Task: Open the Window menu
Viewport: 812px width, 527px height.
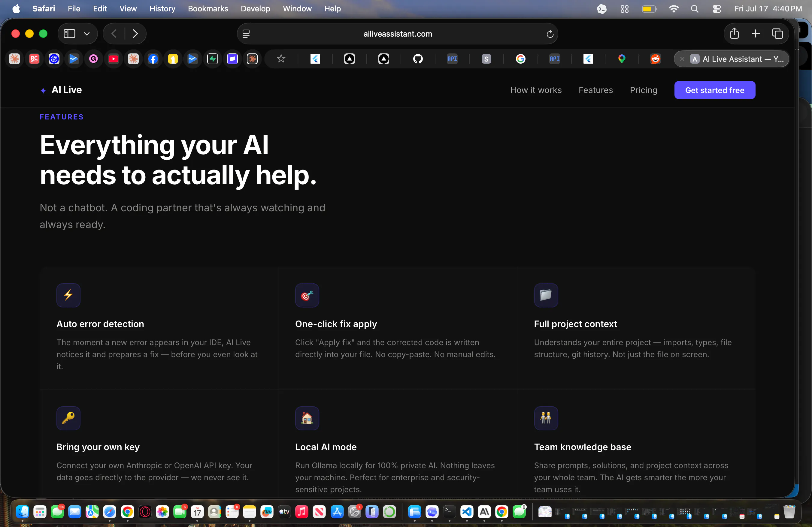Action: tap(297, 8)
